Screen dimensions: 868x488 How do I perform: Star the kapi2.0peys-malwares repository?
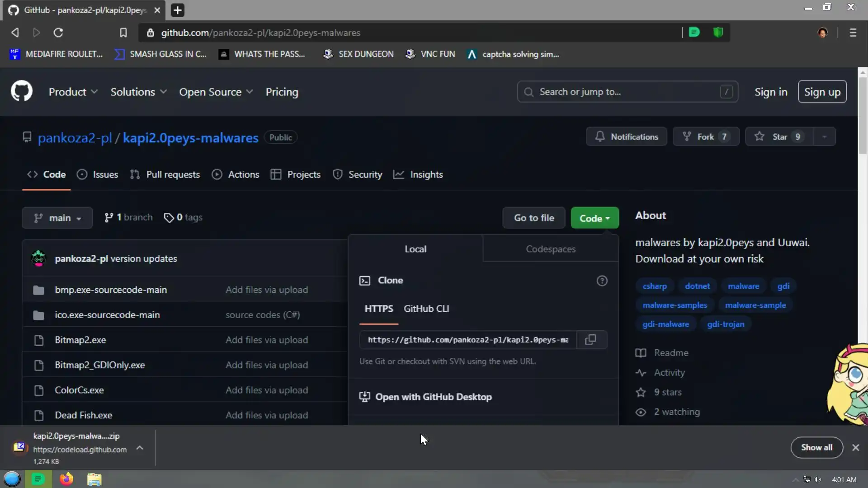779,137
